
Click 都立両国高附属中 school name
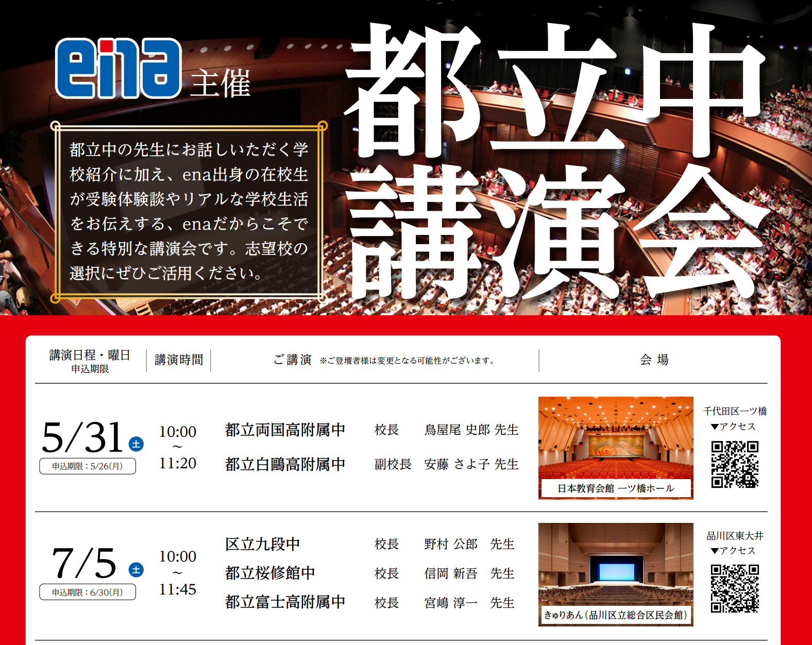tap(285, 430)
